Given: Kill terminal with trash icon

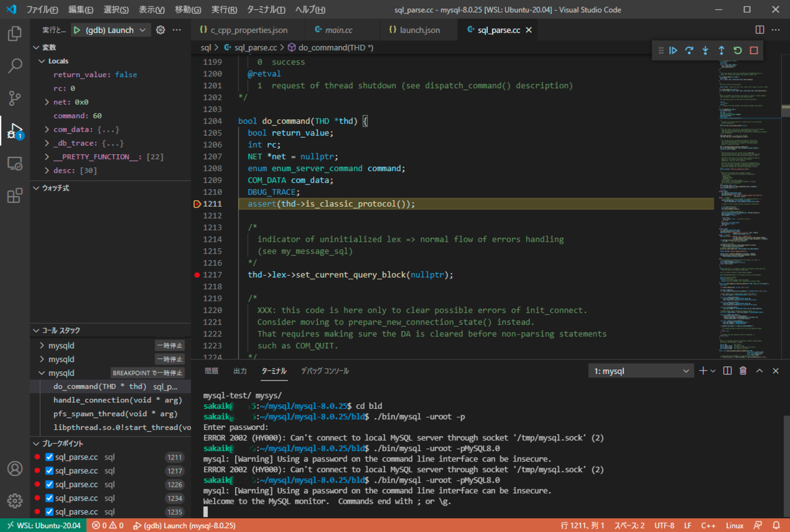Looking at the screenshot, I should click(743, 371).
